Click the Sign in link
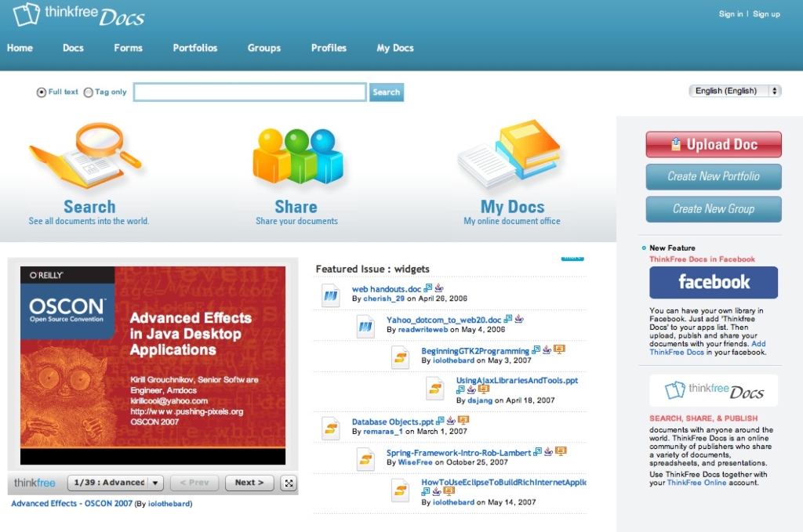Screen dimensions: 803x532 (x=731, y=14)
